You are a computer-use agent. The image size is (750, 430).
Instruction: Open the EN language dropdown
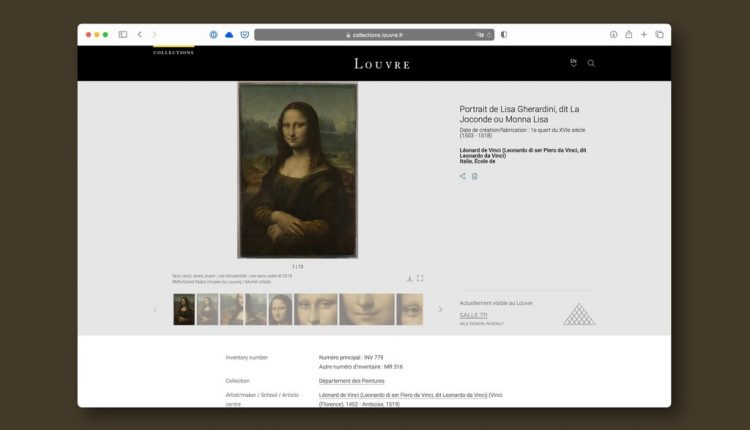[x=574, y=63]
